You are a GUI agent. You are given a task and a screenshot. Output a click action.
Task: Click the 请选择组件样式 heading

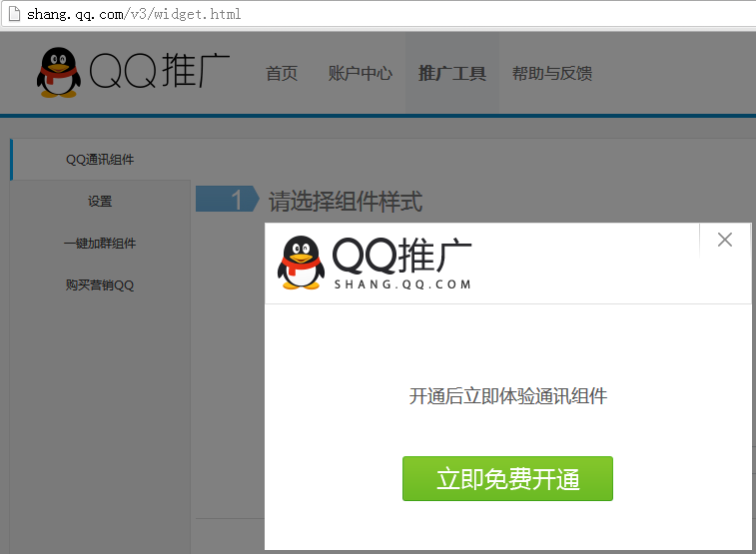pyautogui.click(x=346, y=202)
